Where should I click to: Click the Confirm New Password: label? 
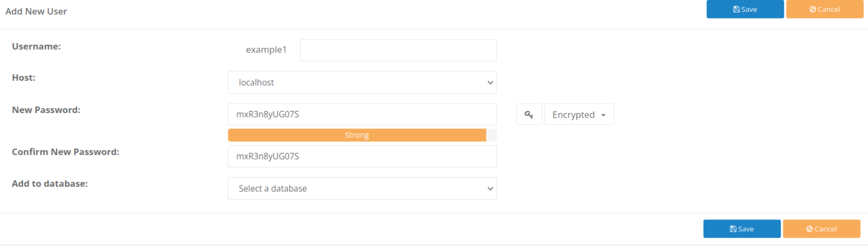click(66, 152)
